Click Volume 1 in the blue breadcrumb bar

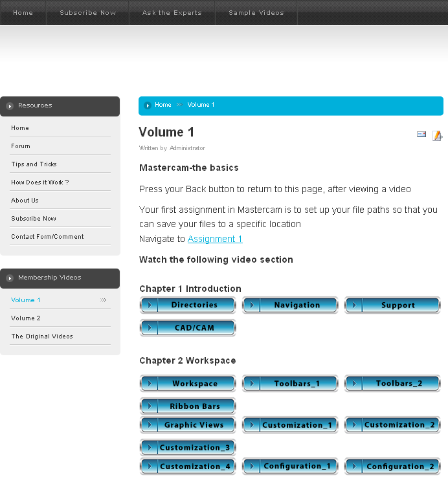[x=201, y=105]
